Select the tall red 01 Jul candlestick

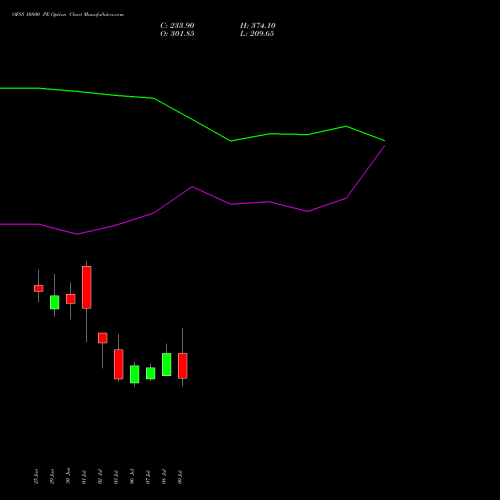click(x=87, y=287)
